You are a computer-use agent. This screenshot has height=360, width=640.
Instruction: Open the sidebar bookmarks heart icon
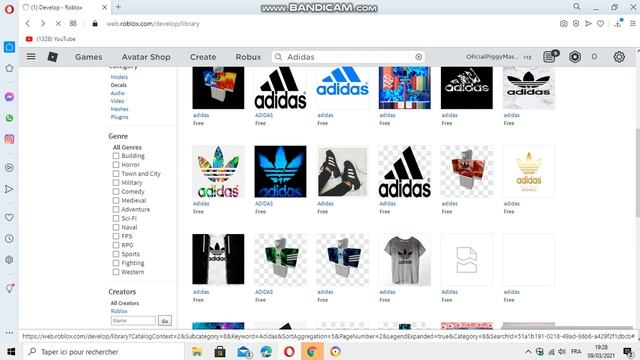(9, 217)
